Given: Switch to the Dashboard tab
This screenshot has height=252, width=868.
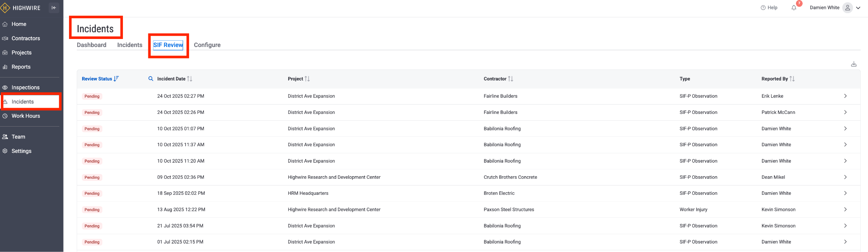Looking at the screenshot, I should (x=92, y=45).
